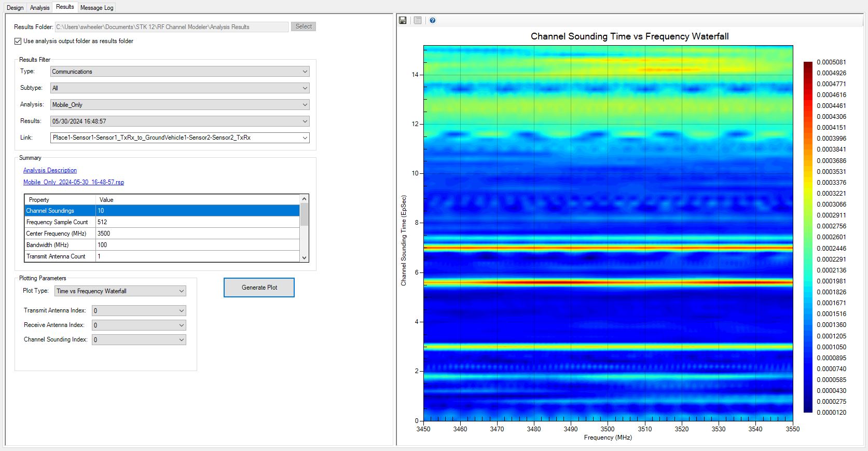The width and height of the screenshot is (868, 451).
Task: Open the Mobile_Only .rsp file link
Action: coord(74,182)
